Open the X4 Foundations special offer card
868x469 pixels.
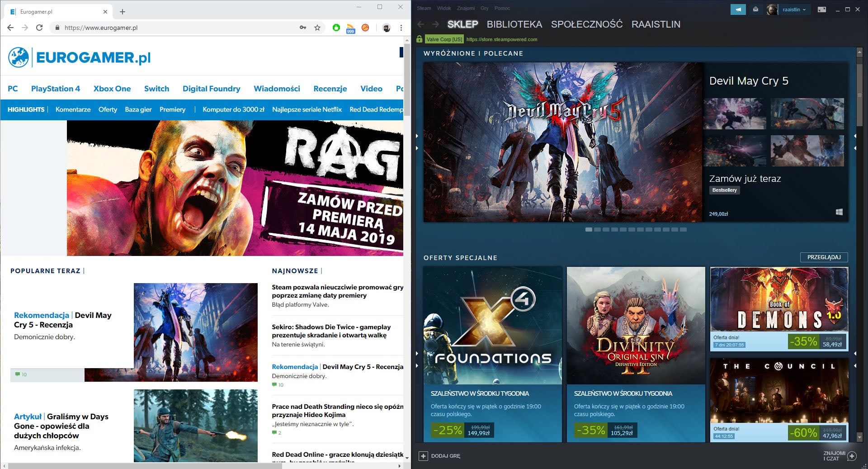(x=492, y=354)
